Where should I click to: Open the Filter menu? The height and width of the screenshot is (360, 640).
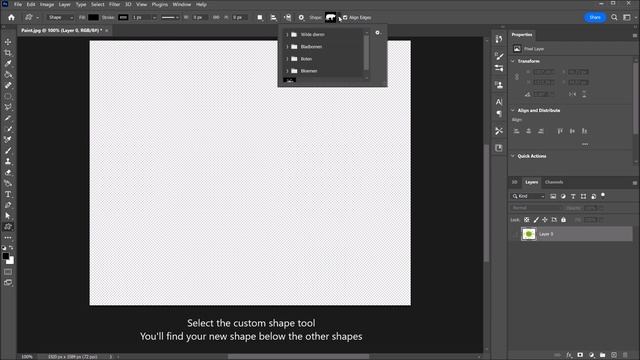pyautogui.click(x=114, y=4)
